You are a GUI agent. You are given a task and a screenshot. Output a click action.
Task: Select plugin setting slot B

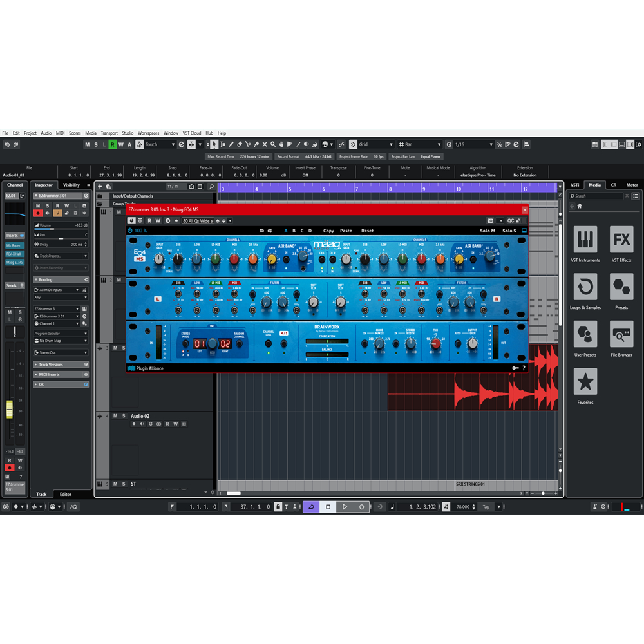[x=294, y=231]
